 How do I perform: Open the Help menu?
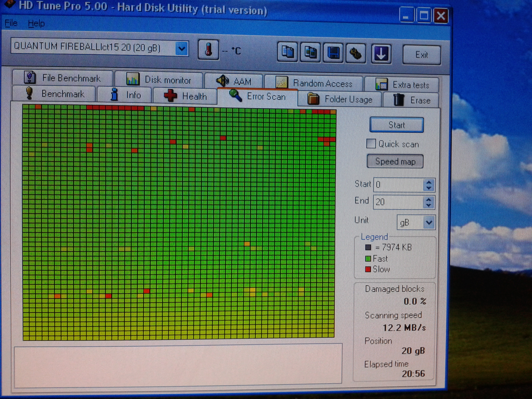36,23
